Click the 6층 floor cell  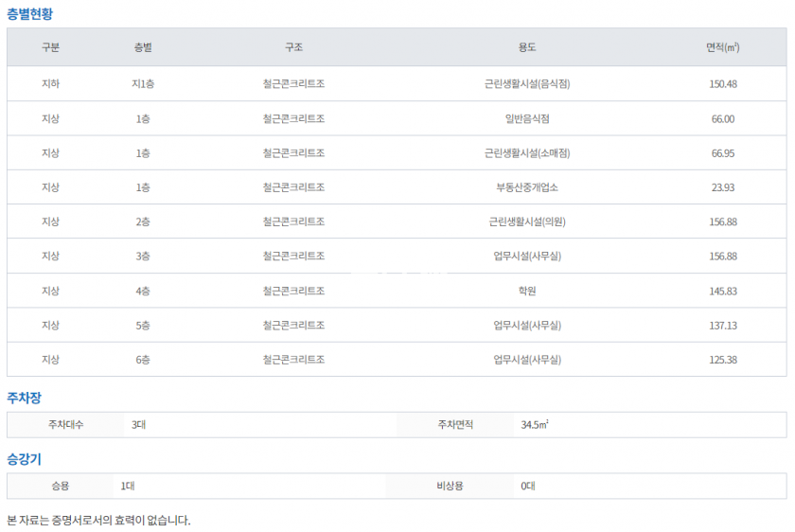click(x=143, y=360)
